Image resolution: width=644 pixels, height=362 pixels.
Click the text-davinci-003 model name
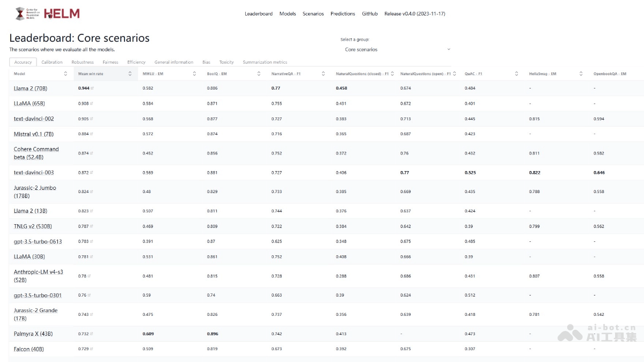[x=34, y=173]
